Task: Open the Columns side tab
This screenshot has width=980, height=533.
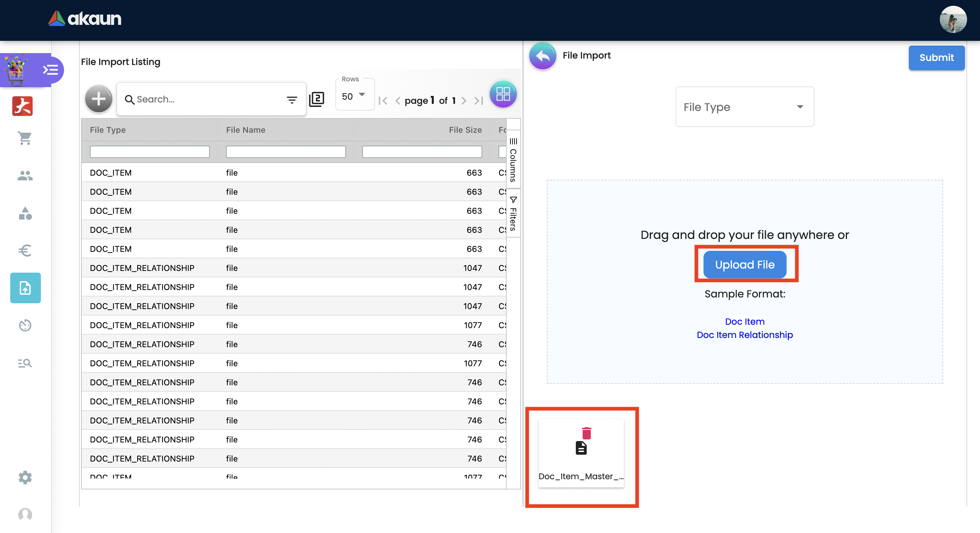Action: (513, 160)
